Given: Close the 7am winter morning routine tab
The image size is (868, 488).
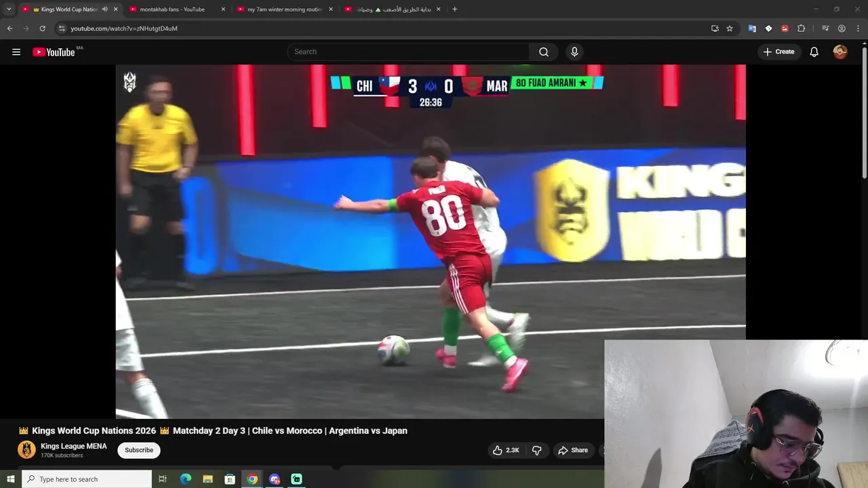Looking at the screenshot, I should pyautogui.click(x=331, y=9).
